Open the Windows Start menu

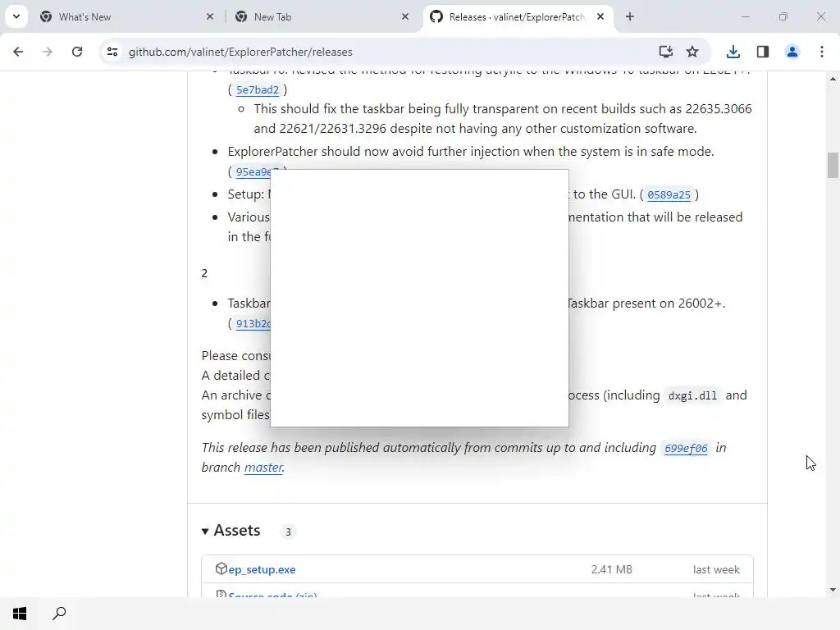point(20,614)
